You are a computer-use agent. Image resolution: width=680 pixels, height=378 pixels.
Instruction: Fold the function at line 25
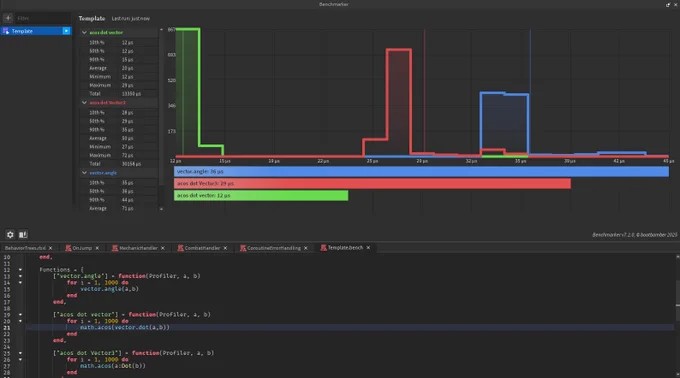20,353
